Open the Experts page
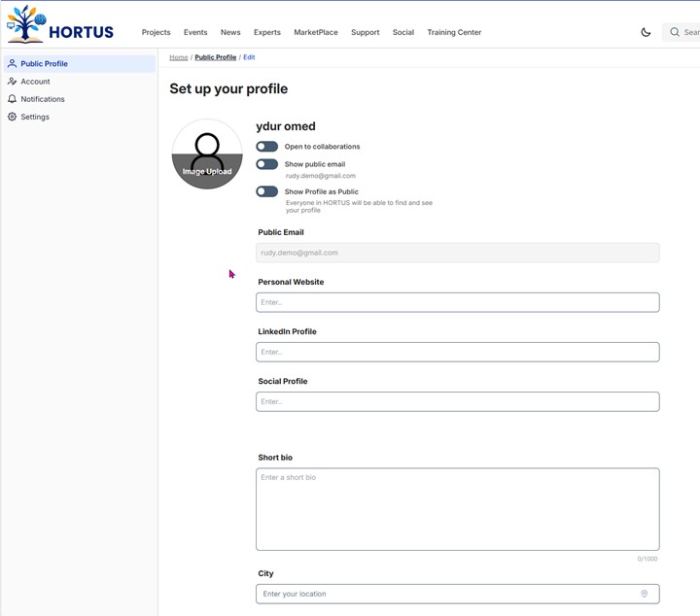The height and width of the screenshot is (616, 700). (x=267, y=32)
